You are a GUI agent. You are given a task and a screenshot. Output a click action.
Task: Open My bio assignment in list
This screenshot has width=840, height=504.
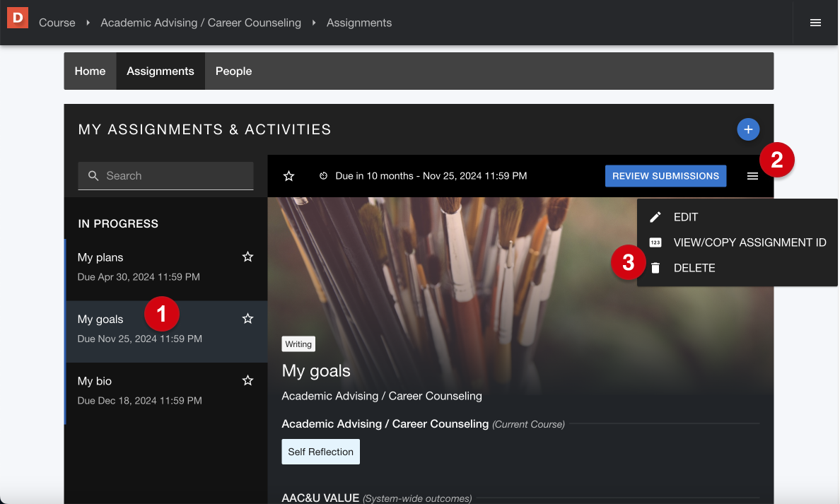tap(166, 393)
